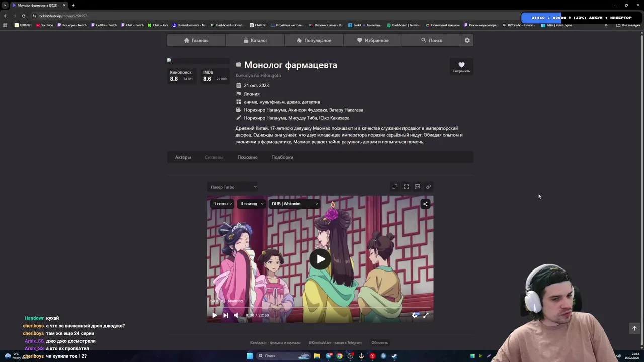Click the video progress bar
Screen dimensions: 644x362
pyautogui.click(x=320, y=307)
